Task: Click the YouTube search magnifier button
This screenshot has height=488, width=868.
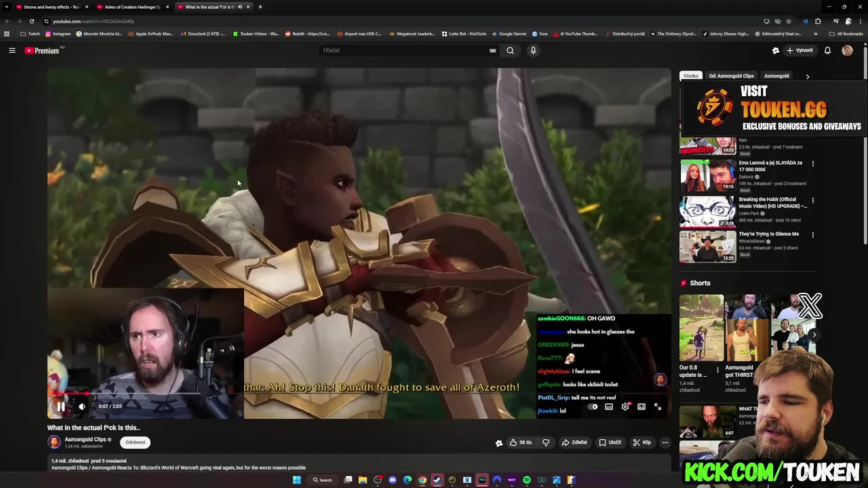Action: tap(510, 50)
